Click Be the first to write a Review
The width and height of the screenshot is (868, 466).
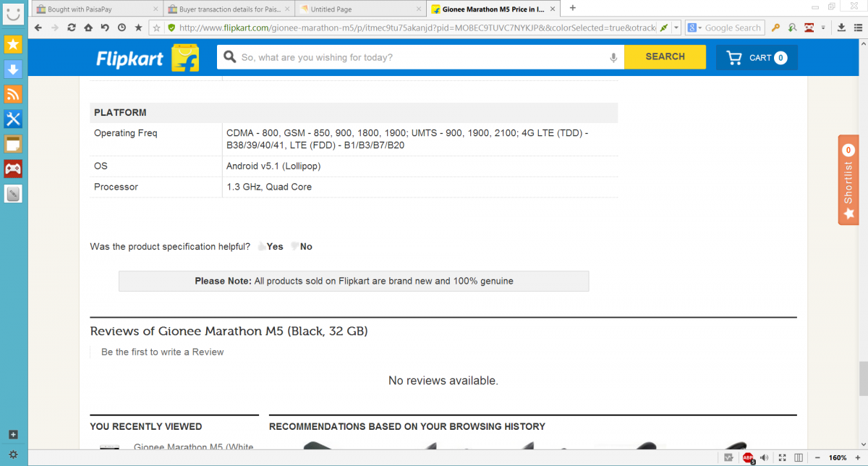(x=163, y=352)
